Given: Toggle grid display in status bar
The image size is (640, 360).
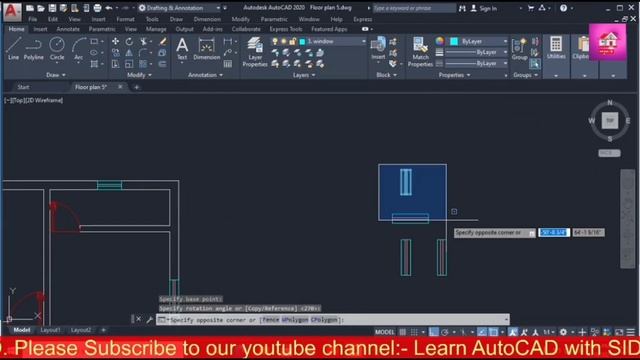Looking at the screenshot, I should tap(402, 332).
